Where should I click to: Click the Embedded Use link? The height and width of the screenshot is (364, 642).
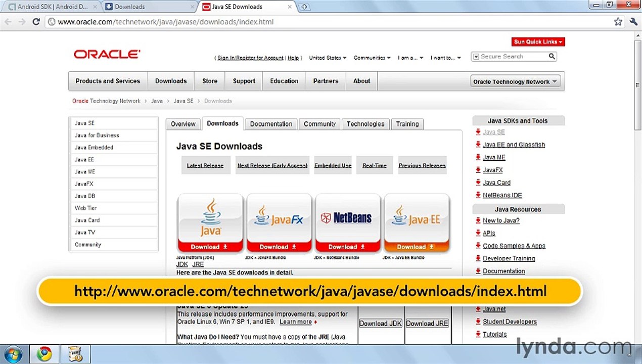pyautogui.click(x=333, y=165)
